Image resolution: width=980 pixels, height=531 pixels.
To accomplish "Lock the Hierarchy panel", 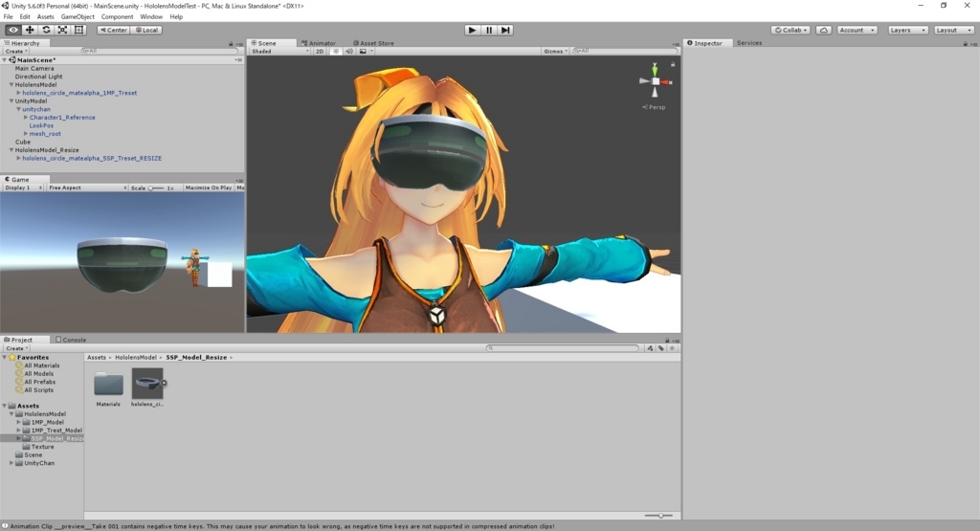I will pyautogui.click(x=231, y=44).
